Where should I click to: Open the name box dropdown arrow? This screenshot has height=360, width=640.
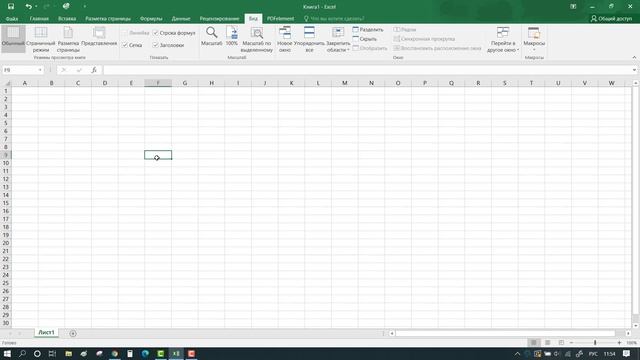(x=40, y=70)
